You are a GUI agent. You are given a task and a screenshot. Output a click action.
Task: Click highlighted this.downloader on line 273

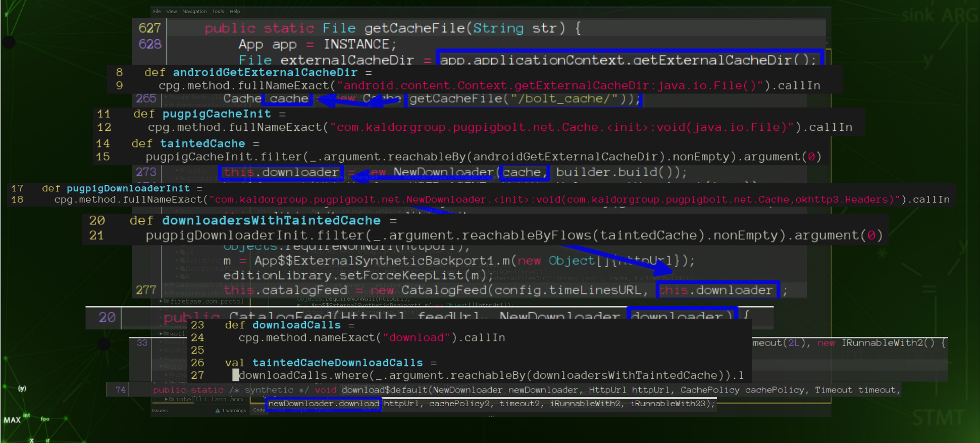pyautogui.click(x=281, y=172)
